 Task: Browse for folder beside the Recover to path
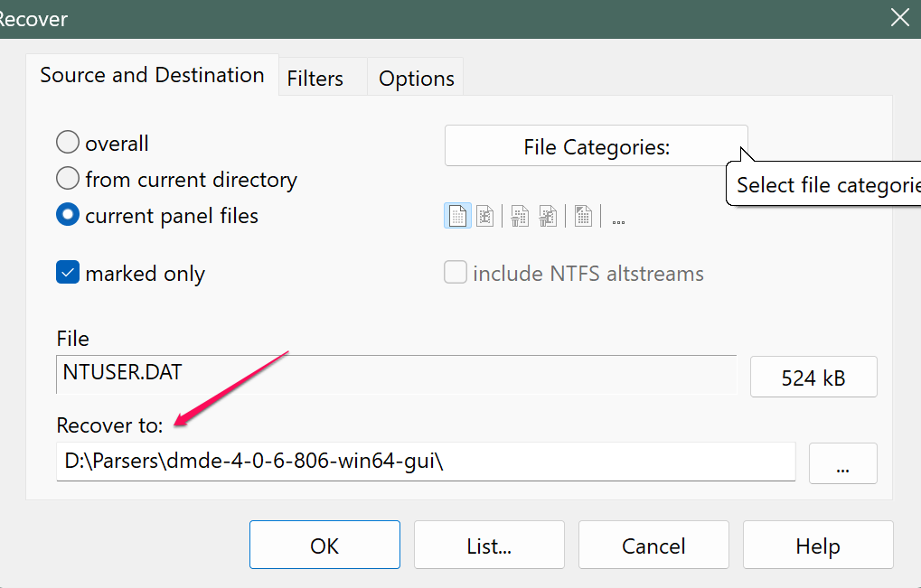[842, 463]
